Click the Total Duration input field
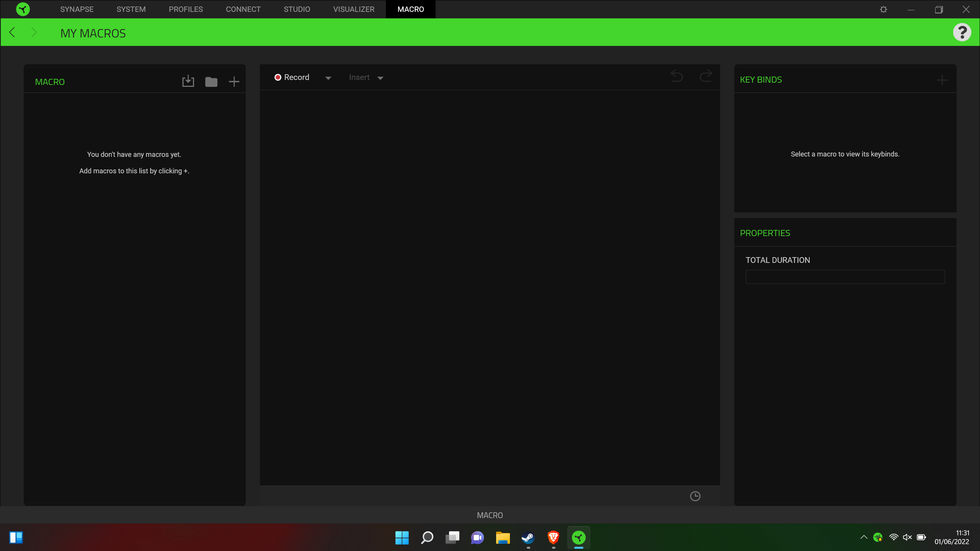This screenshot has width=980, height=551. pyautogui.click(x=844, y=276)
